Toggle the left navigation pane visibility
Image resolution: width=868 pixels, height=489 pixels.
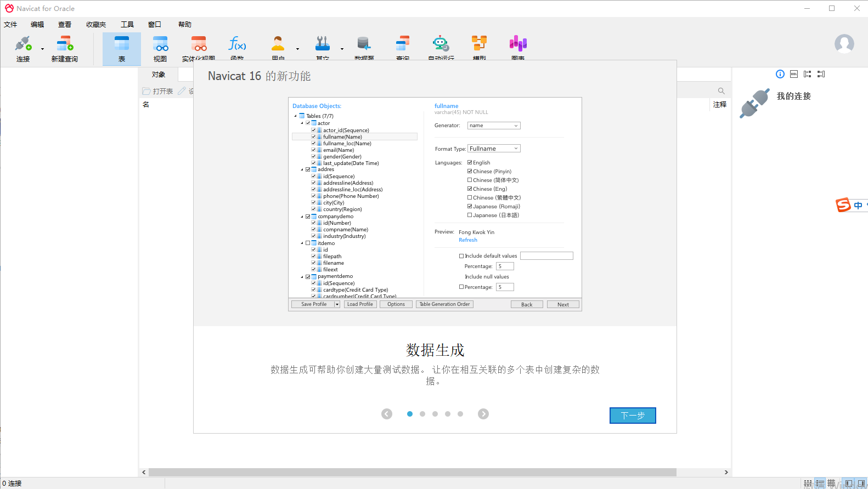(x=849, y=484)
